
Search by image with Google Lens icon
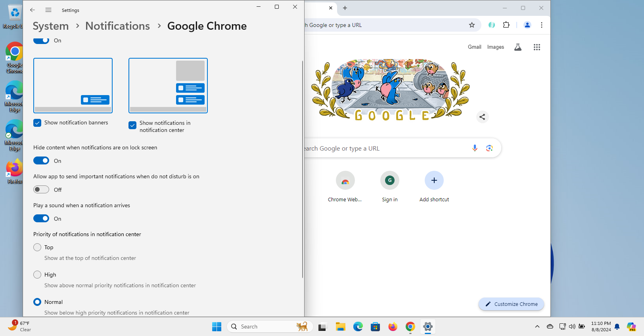click(x=489, y=148)
